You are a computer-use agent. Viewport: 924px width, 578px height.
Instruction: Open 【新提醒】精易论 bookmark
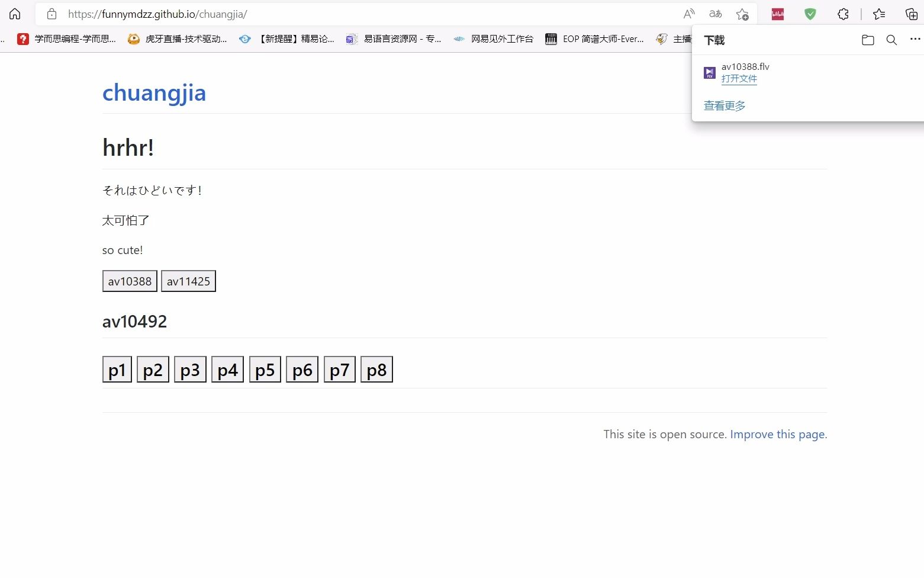[286, 39]
